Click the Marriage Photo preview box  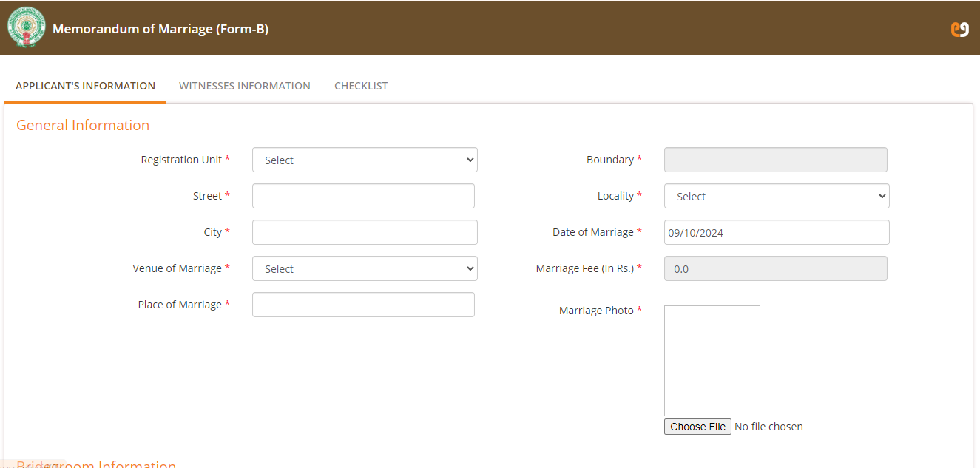pyautogui.click(x=712, y=361)
